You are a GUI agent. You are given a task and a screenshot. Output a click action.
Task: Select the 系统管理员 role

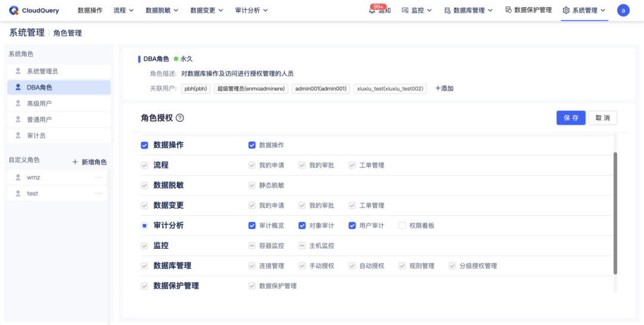click(x=59, y=71)
